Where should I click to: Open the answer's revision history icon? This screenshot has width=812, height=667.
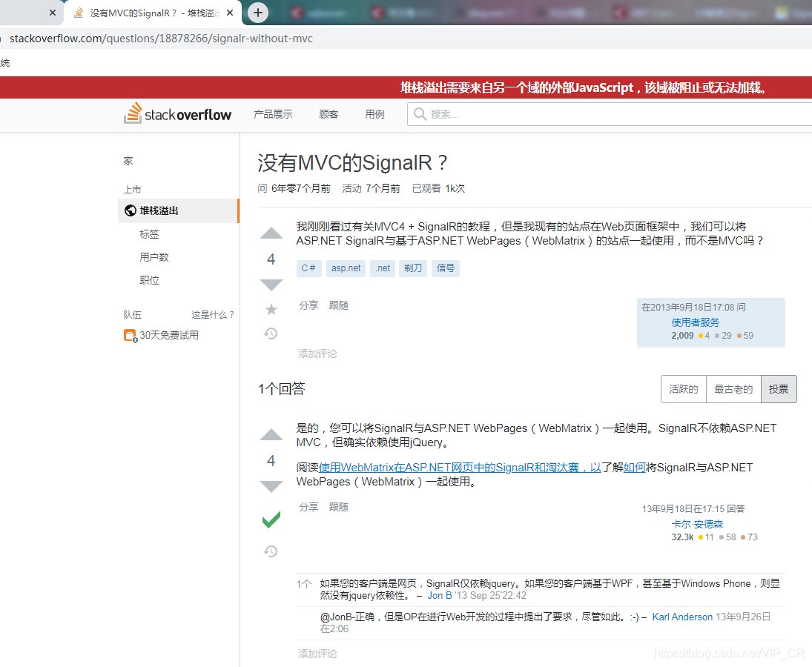click(271, 551)
